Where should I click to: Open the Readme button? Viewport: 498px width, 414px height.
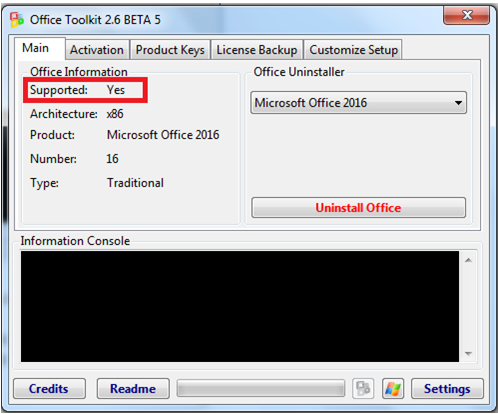click(x=133, y=388)
